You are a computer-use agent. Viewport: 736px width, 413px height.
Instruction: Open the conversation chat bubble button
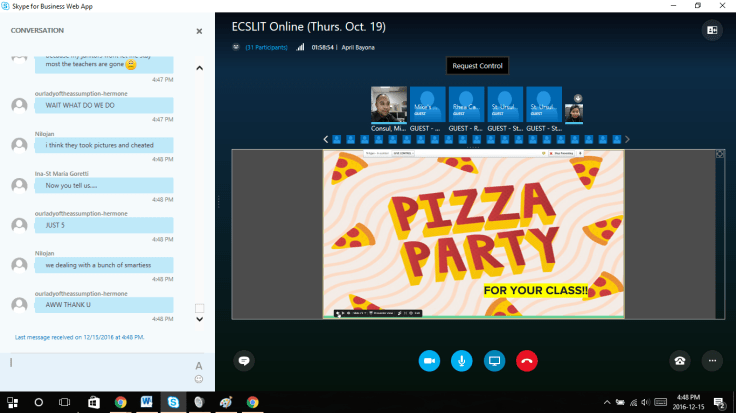tap(244, 360)
